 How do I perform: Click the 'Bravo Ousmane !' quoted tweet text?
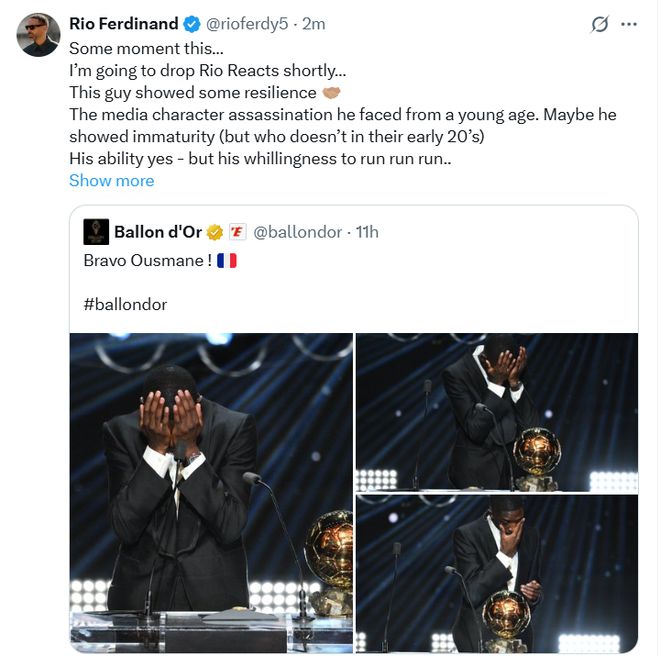pyautogui.click(x=147, y=260)
